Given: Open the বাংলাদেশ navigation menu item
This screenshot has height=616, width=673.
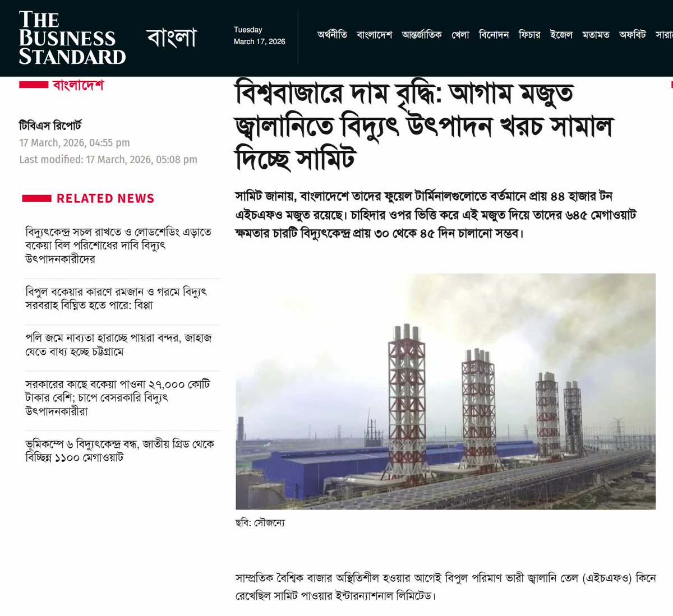Looking at the screenshot, I should (375, 35).
